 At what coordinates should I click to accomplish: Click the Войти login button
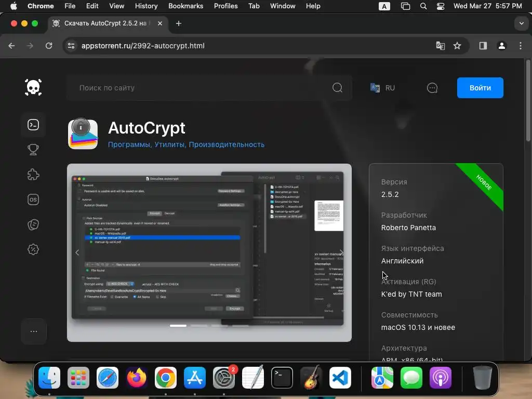(x=480, y=88)
